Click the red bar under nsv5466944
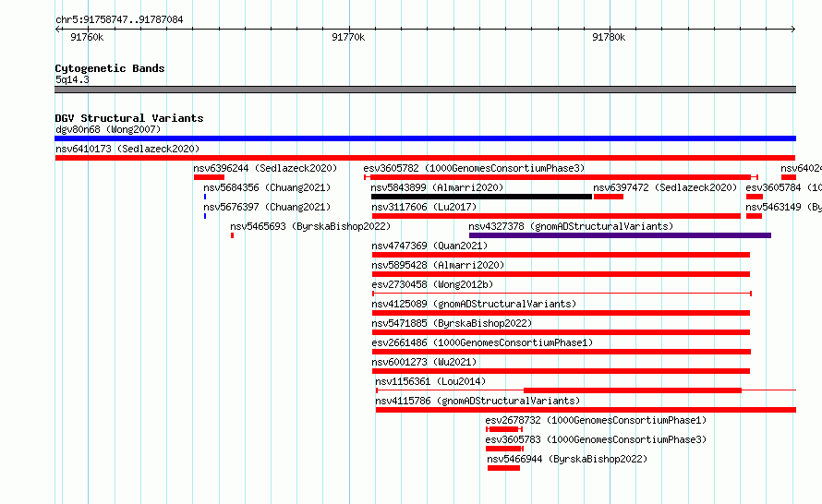The width and height of the screenshot is (822, 504). click(503, 468)
